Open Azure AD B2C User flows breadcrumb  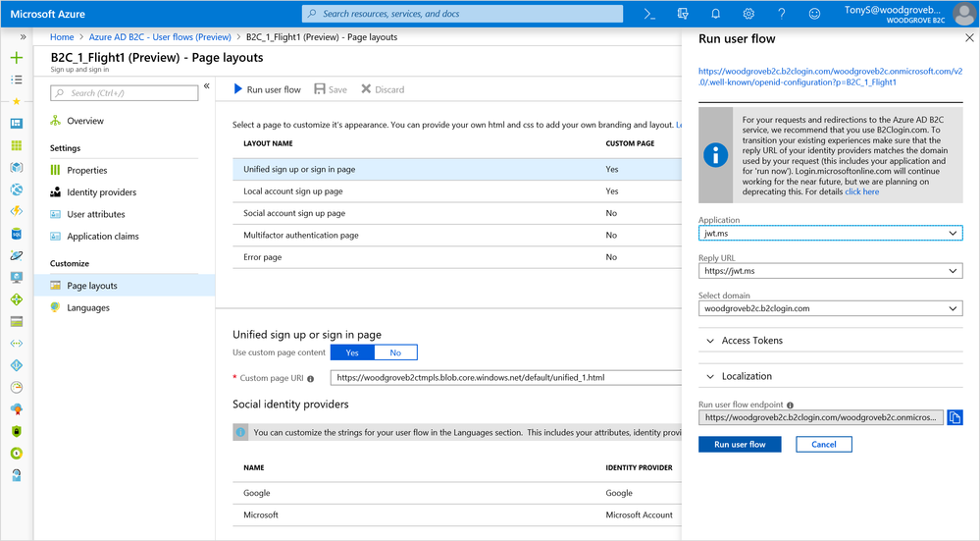[x=160, y=37]
